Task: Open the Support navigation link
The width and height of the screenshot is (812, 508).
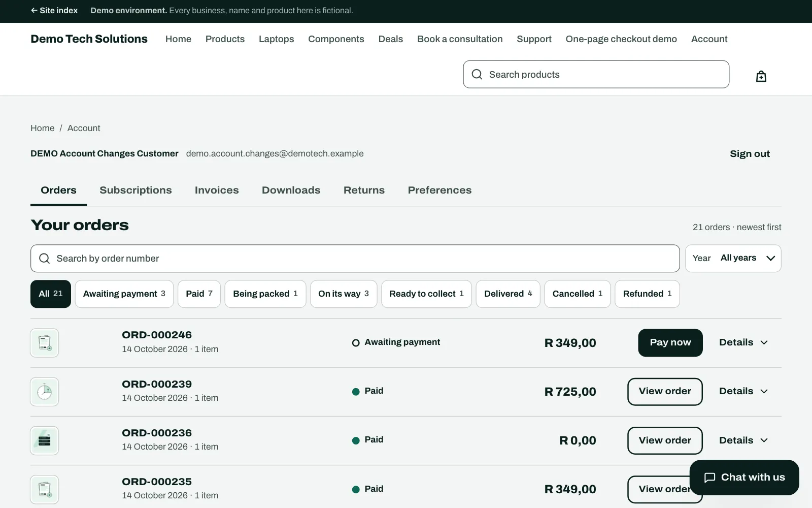Action: coord(534,39)
